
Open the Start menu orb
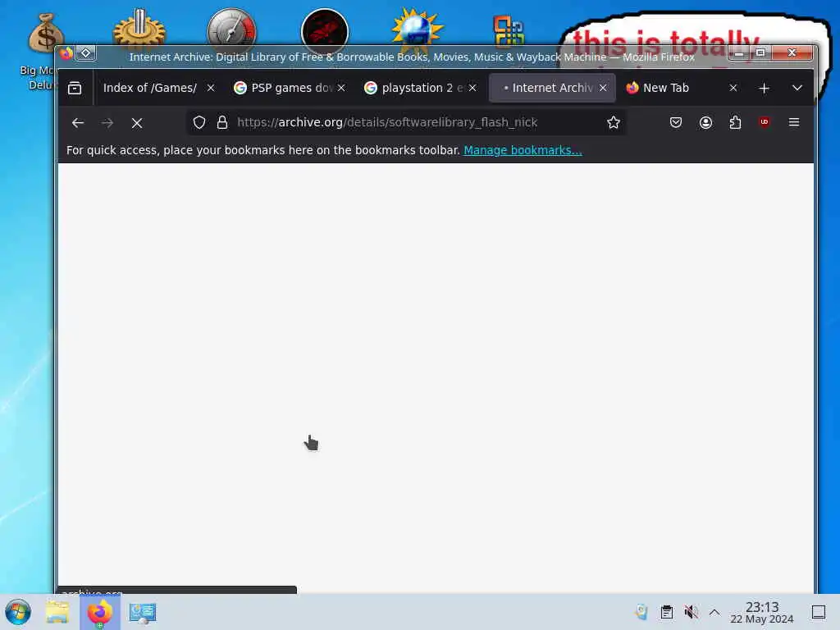coord(18,612)
